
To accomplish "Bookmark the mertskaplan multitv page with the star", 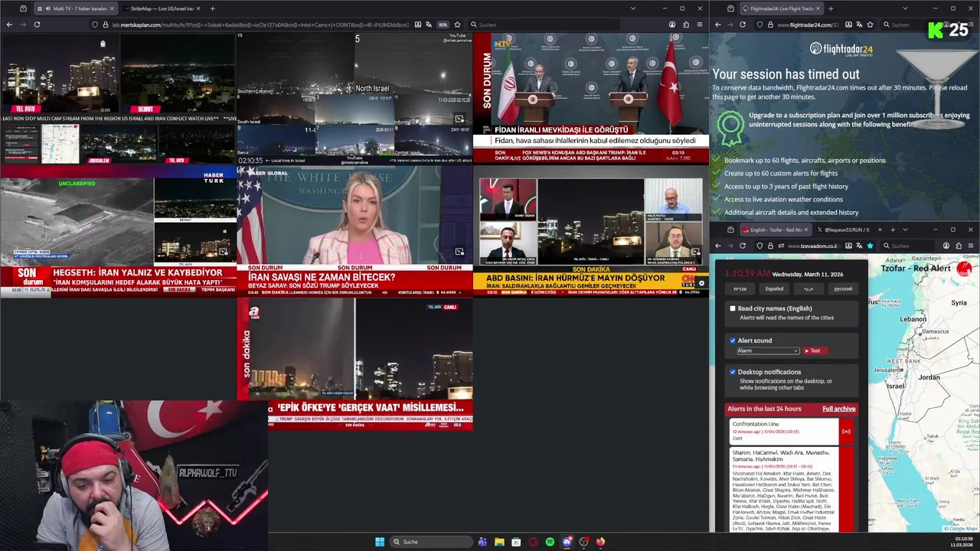I will coord(457,24).
